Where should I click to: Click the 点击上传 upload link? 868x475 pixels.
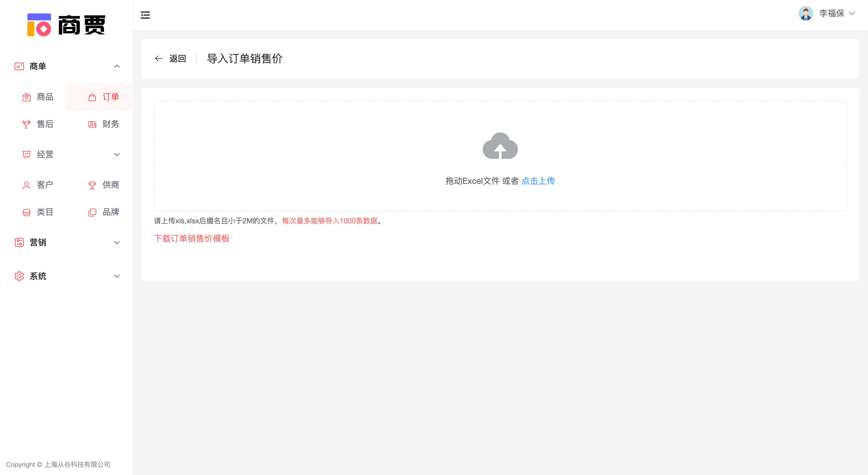538,181
